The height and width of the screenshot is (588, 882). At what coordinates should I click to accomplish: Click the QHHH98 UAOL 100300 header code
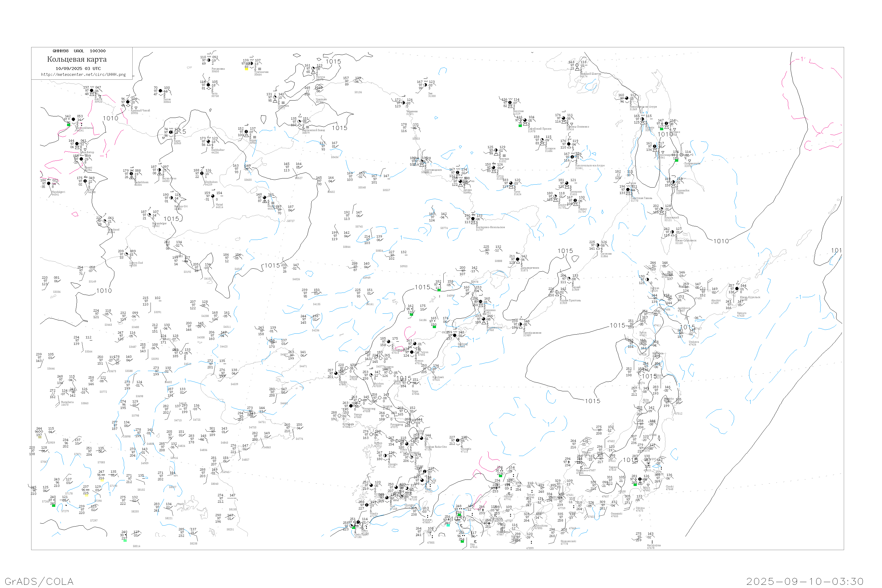[x=79, y=51]
